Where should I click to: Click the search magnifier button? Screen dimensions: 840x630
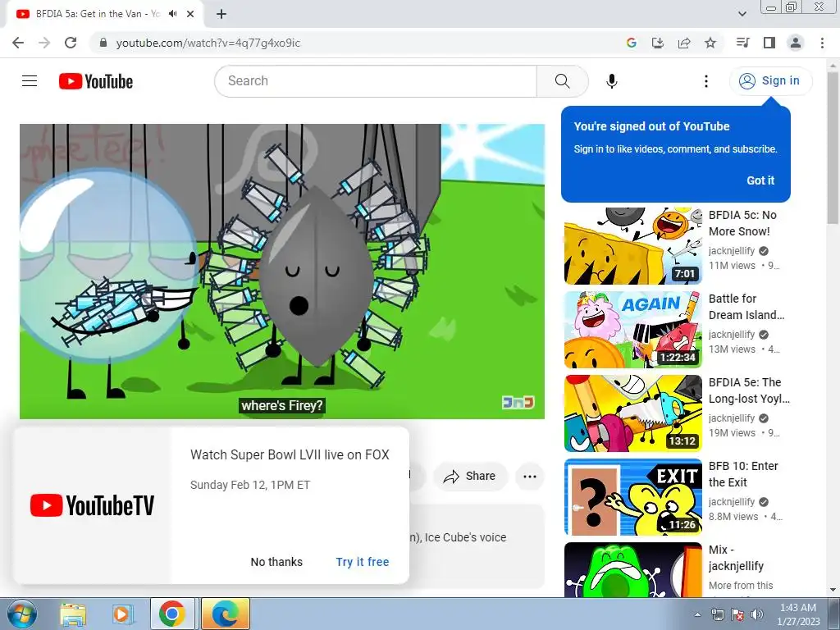562,81
